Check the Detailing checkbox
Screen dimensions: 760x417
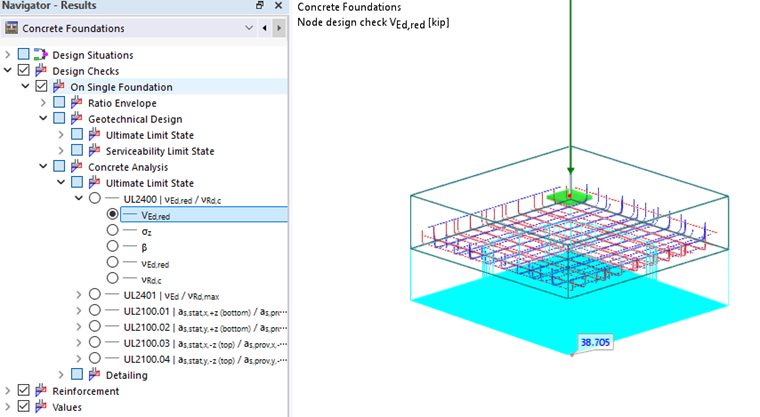coord(77,374)
